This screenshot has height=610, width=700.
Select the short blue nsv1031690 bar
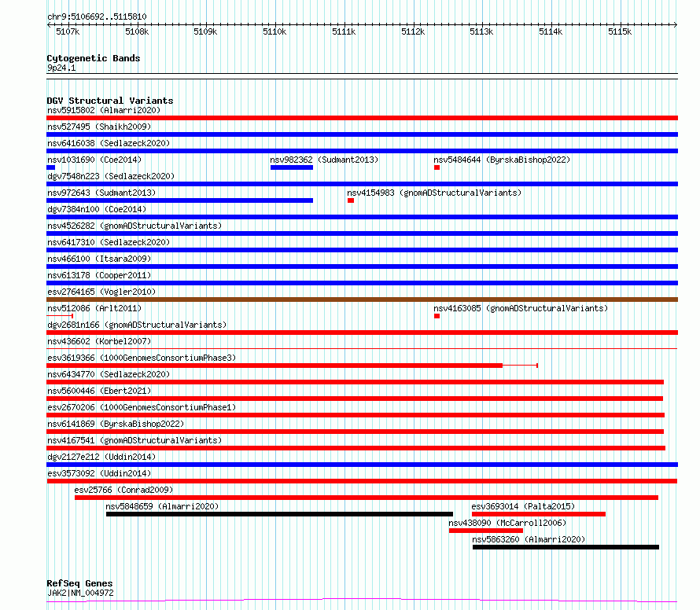pyautogui.click(x=51, y=167)
